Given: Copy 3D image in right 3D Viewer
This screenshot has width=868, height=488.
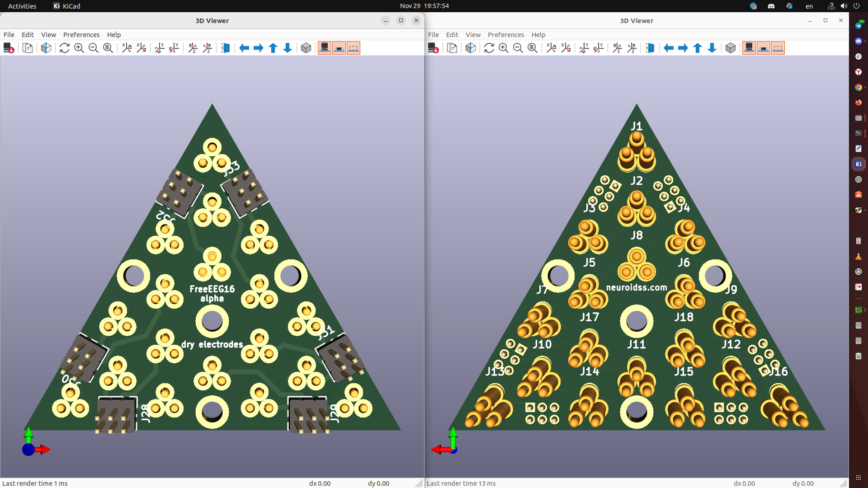Looking at the screenshot, I should pyautogui.click(x=452, y=48).
